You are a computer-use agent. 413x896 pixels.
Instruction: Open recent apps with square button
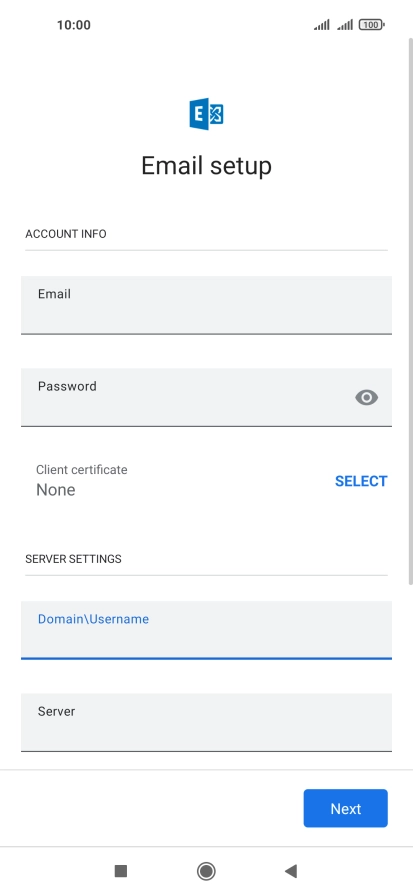pos(121,871)
